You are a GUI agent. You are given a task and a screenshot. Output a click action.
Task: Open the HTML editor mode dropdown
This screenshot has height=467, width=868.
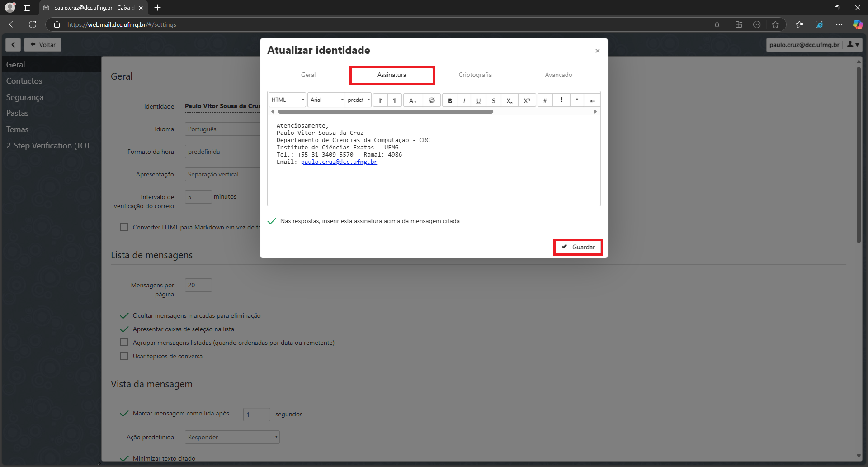click(288, 100)
